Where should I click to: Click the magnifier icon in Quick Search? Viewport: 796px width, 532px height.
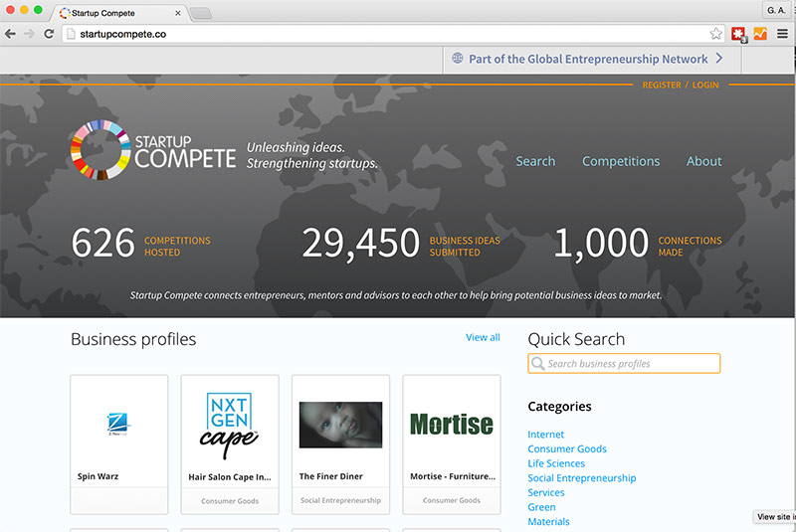(x=537, y=363)
